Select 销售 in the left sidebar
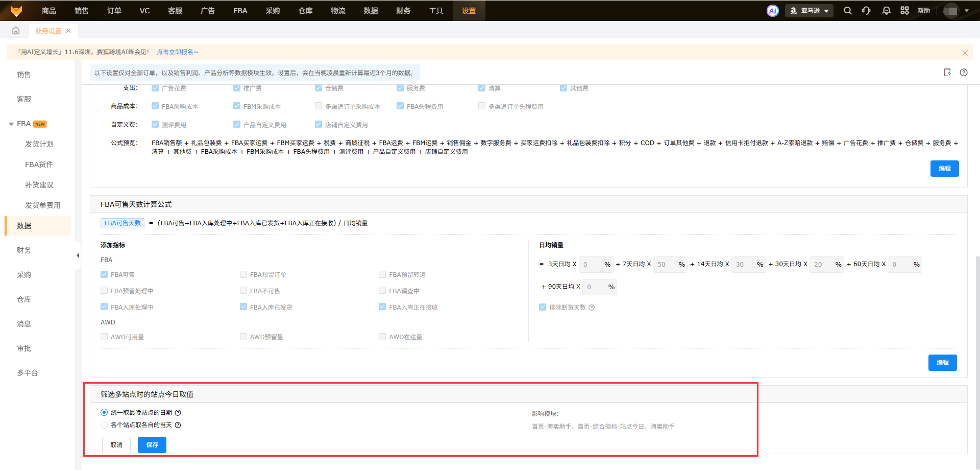 point(24,75)
